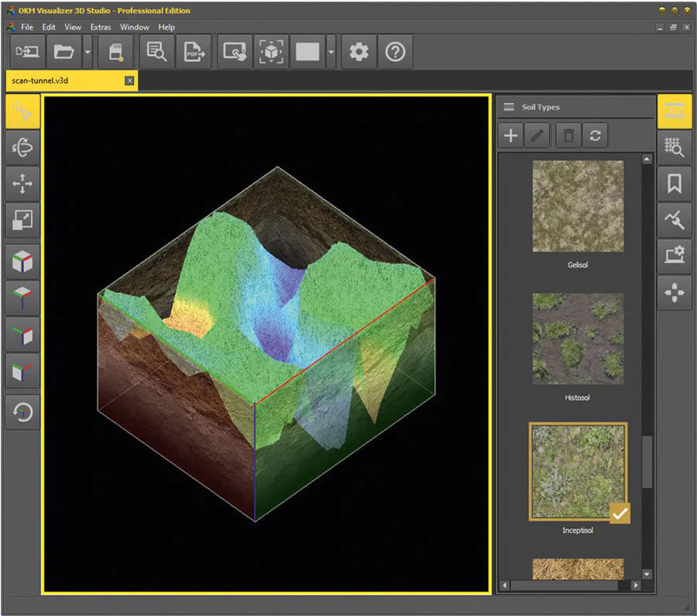Save the scan with the SD card icon
The image size is (697, 616).
click(x=115, y=52)
